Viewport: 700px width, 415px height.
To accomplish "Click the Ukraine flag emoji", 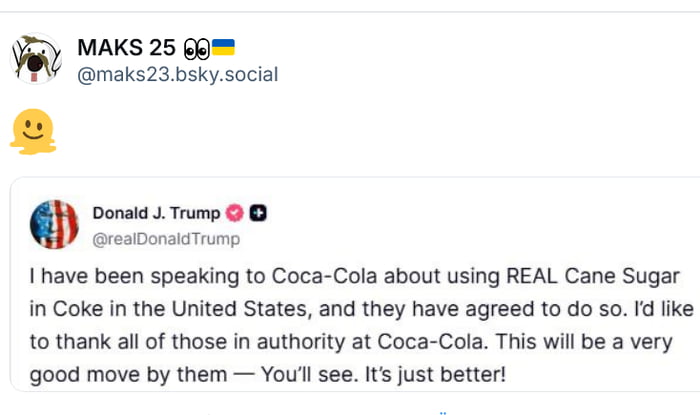I will (222, 47).
